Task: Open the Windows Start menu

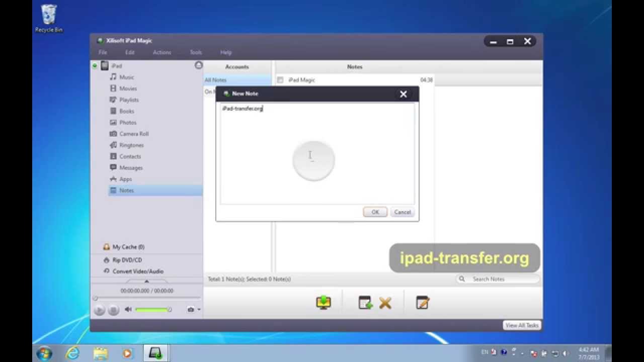Action: (x=44, y=353)
